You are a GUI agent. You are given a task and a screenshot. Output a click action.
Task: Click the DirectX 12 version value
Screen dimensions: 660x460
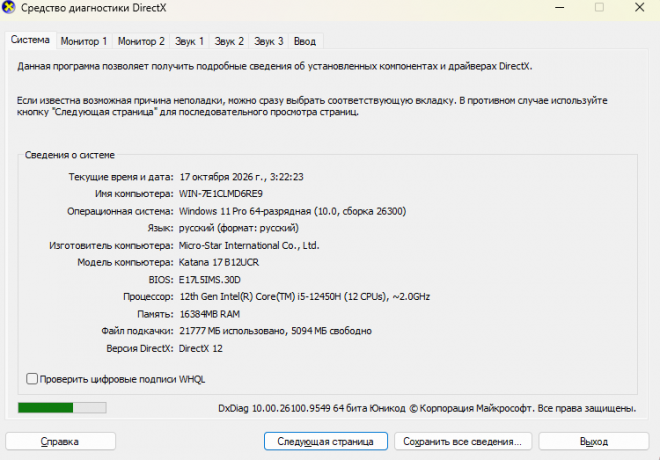click(x=200, y=348)
